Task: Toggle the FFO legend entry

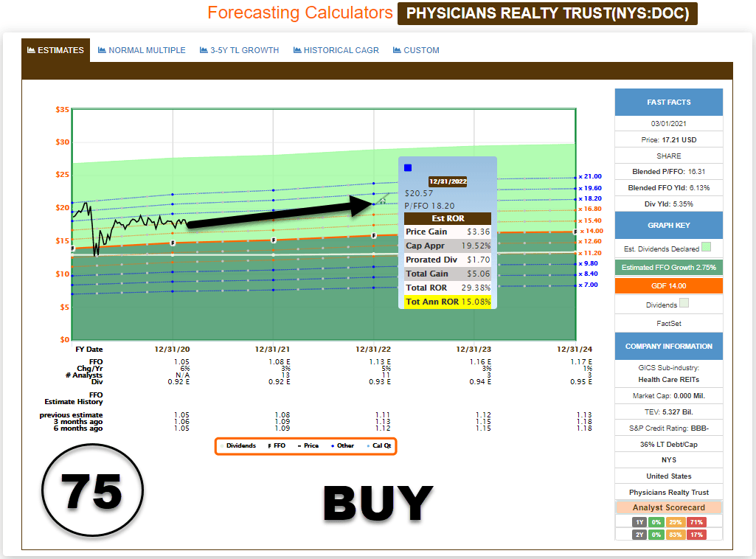Action: tap(277, 445)
